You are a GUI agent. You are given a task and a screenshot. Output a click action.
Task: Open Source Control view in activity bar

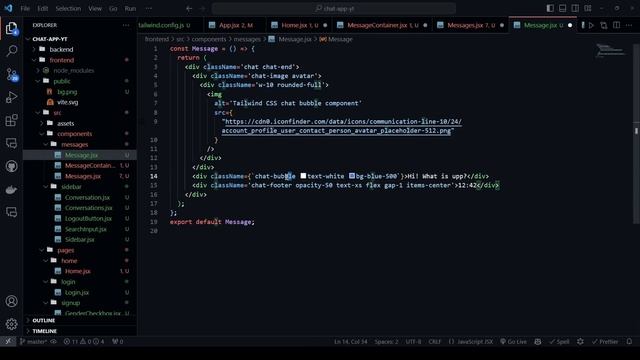(11, 74)
